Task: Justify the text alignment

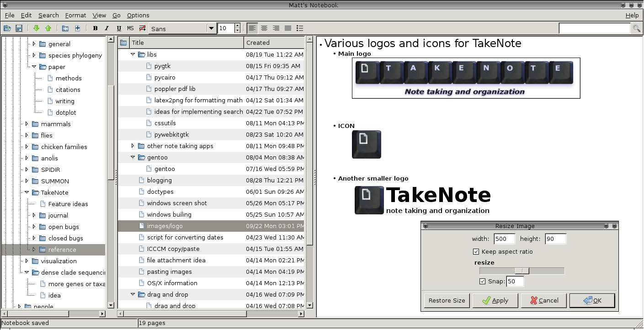Action: point(288,28)
